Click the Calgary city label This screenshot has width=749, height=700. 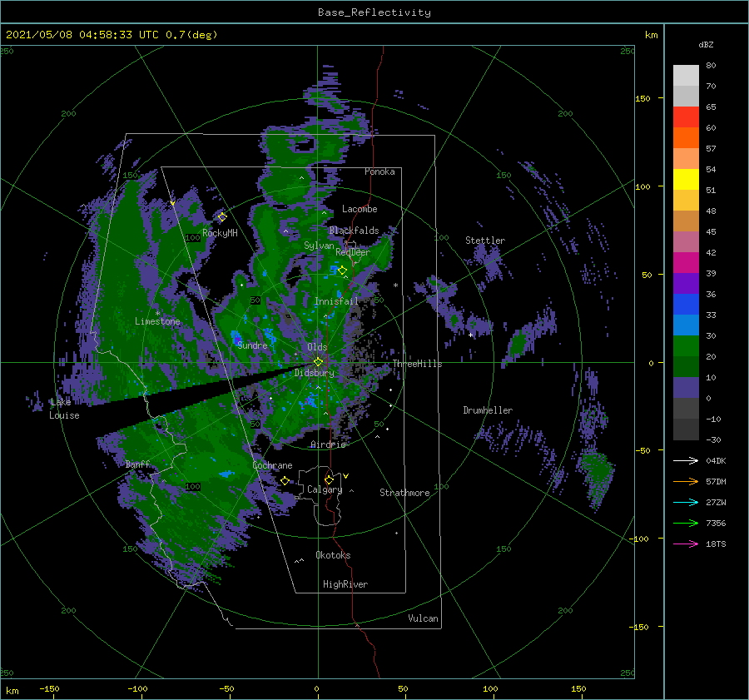(325, 489)
